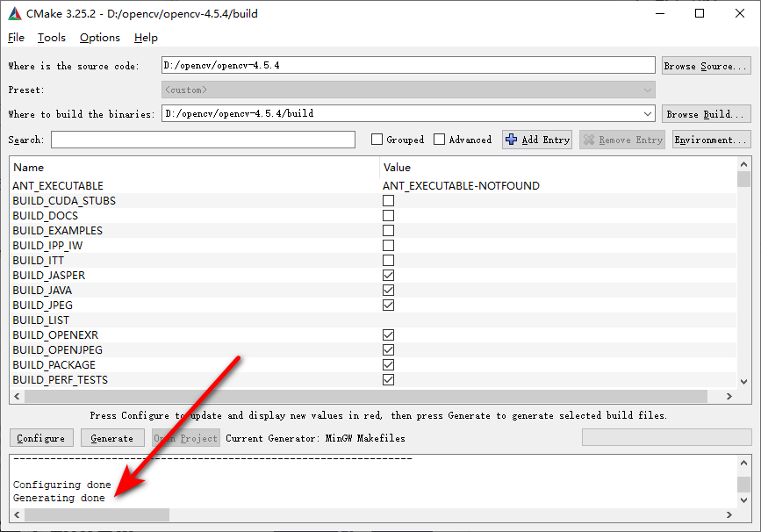The image size is (761, 532).
Task: Uncheck BUILD_JPEG checkbox
Action: [388, 306]
